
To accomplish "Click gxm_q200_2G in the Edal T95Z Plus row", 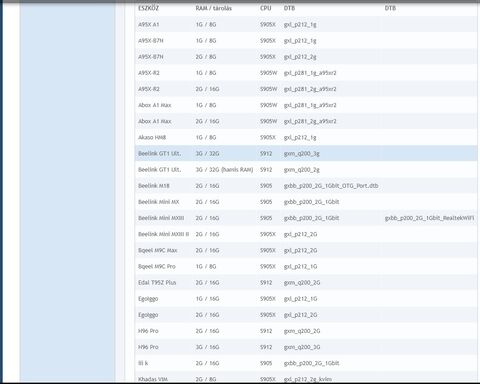I will click(x=302, y=283).
